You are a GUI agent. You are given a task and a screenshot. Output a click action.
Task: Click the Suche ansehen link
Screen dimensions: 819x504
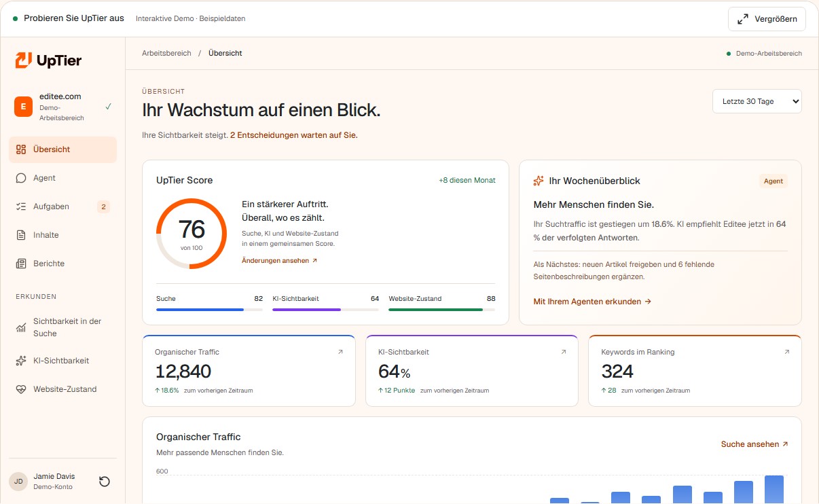click(x=754, y=444)
